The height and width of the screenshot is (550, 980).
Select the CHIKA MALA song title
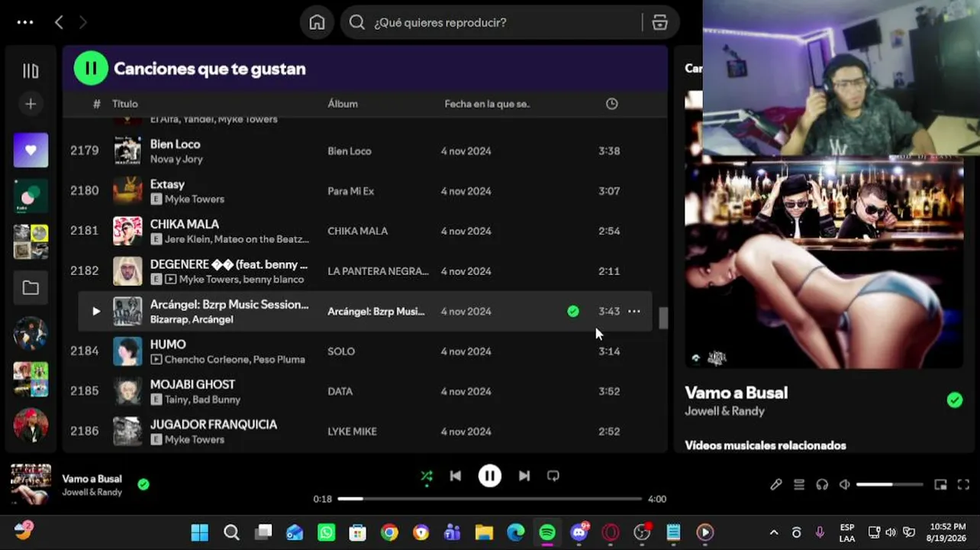(185, 224)
